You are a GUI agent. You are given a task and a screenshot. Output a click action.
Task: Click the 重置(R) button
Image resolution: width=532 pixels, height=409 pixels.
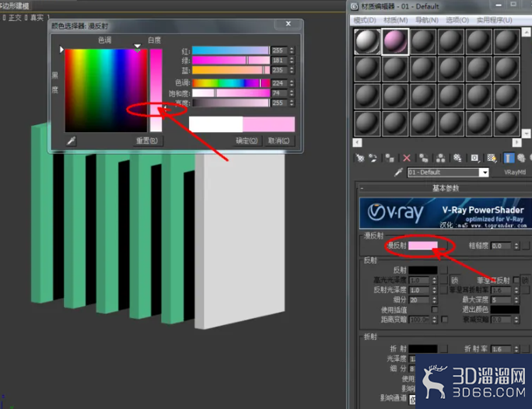[147, 141]
